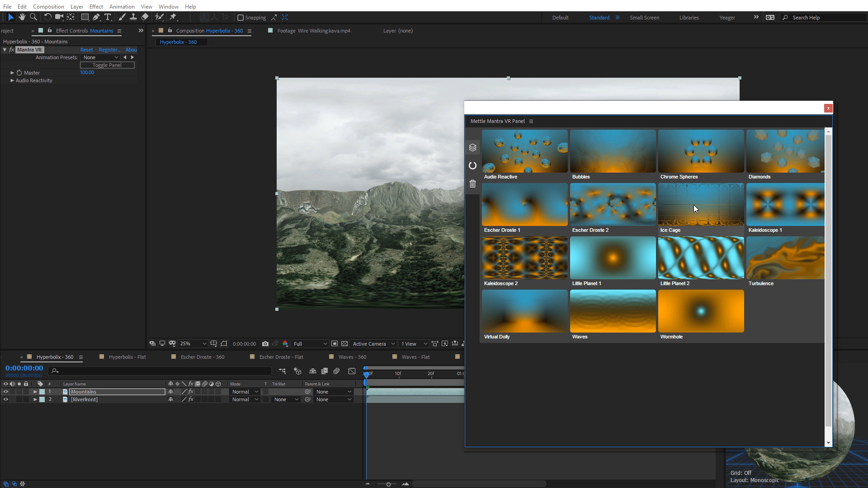
Task: Select the Puppet Pin tool
Action: point(173,17)
